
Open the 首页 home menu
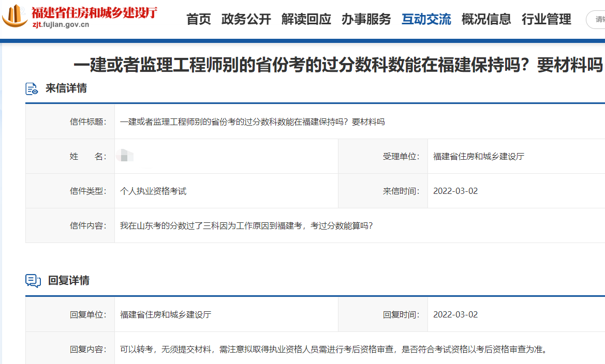198,19
